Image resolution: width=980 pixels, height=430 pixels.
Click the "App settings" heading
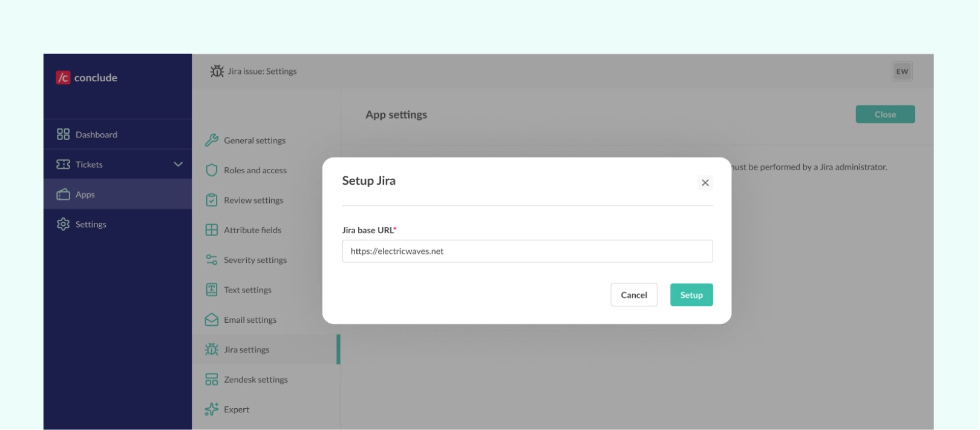pyautogui.click(x=396, y=114)
